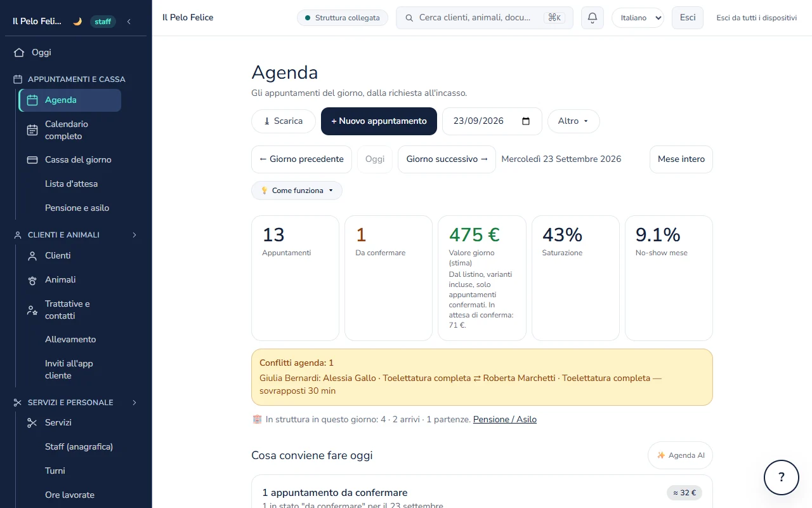Click the ≈ 32 € value badge
Image resolution: width=812 pixels, height=508 pixels.
684,493
